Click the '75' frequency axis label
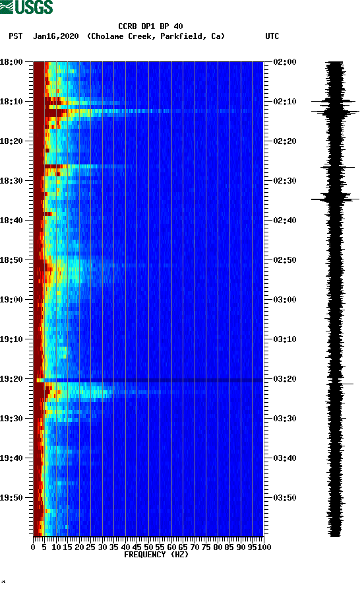This screenshot has width=364, height=589. [206, 547]
